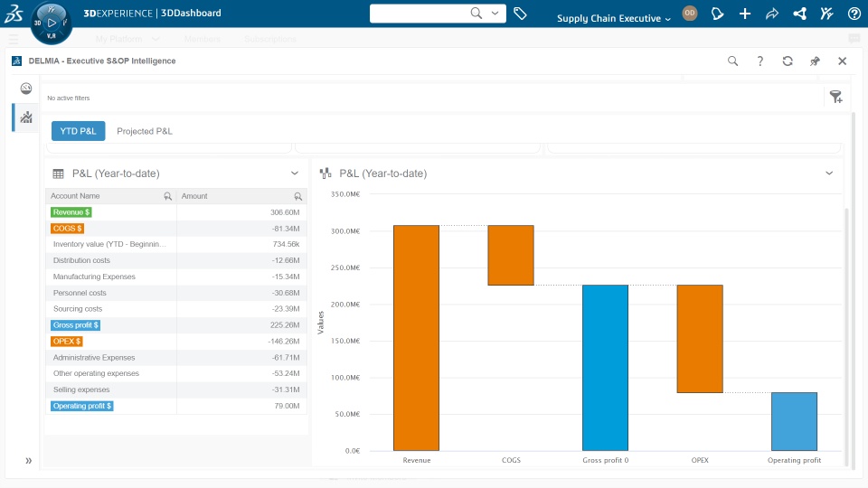Select the My Platform tab
The height and width of the screenshot is (488, 868).
(118, 39)
